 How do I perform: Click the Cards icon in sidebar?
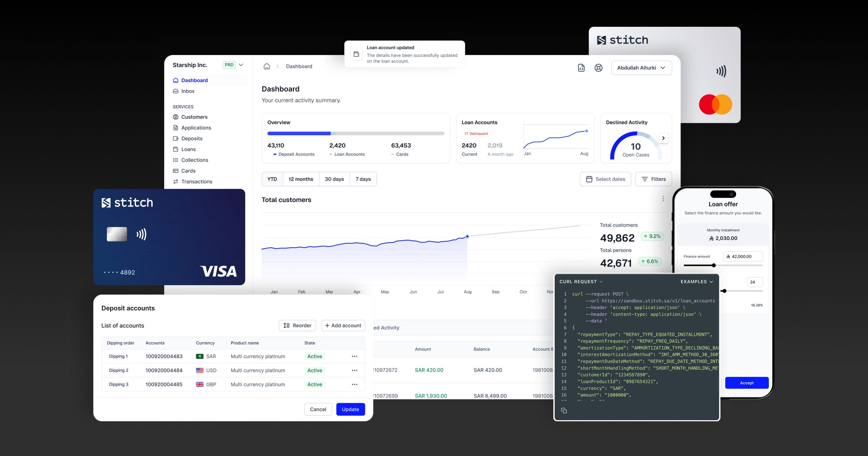pyautogui.click(x=176, y=171)
